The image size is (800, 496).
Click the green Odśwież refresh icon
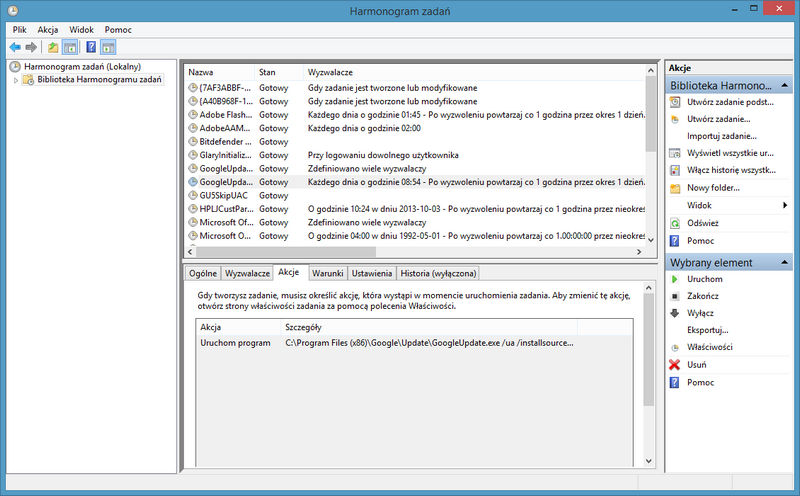point(675,223)
